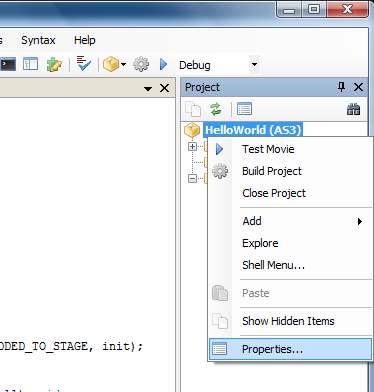The width and height of the screenshot is (374, 392).
Task: Open the editor document list arrow
Action: (148, 89)
